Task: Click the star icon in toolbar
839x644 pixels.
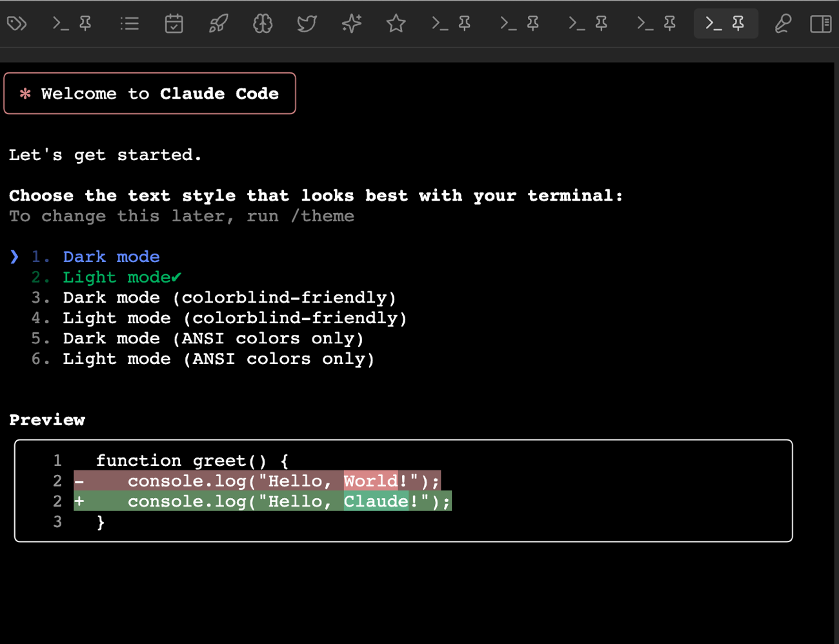Action: point(396,24)
